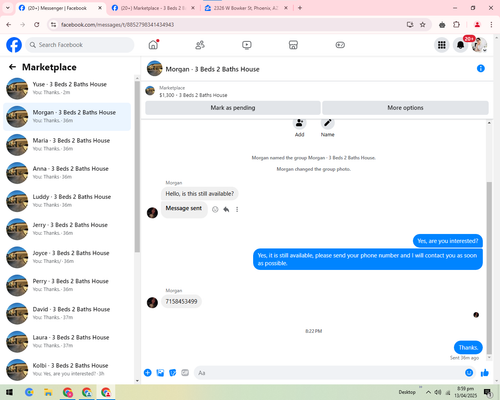
Task: Open the browser extensions puzzle icon
Action: coord(456,25)
